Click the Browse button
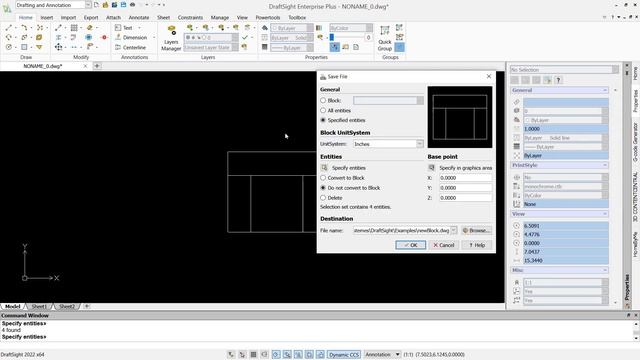 tap(476, 231)
